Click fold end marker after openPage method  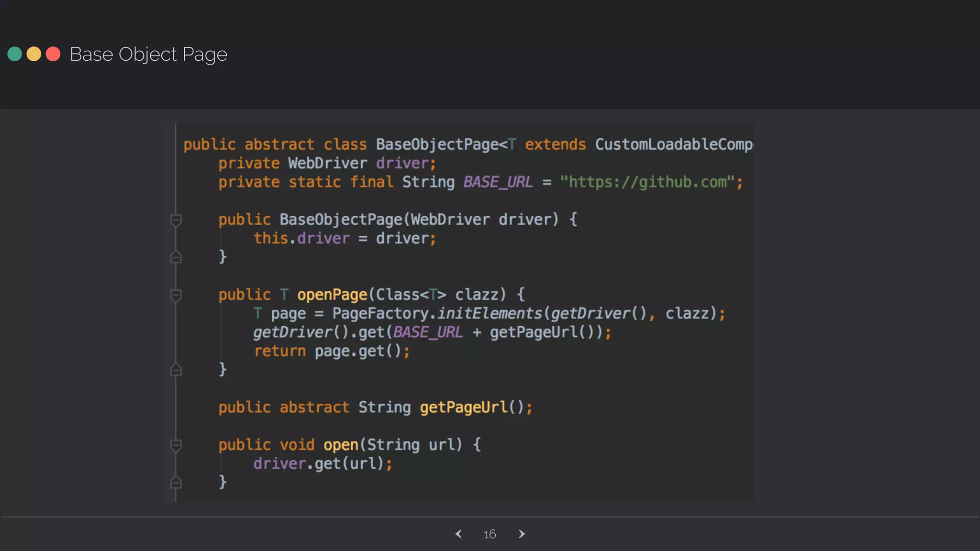[x=176, y=370]
